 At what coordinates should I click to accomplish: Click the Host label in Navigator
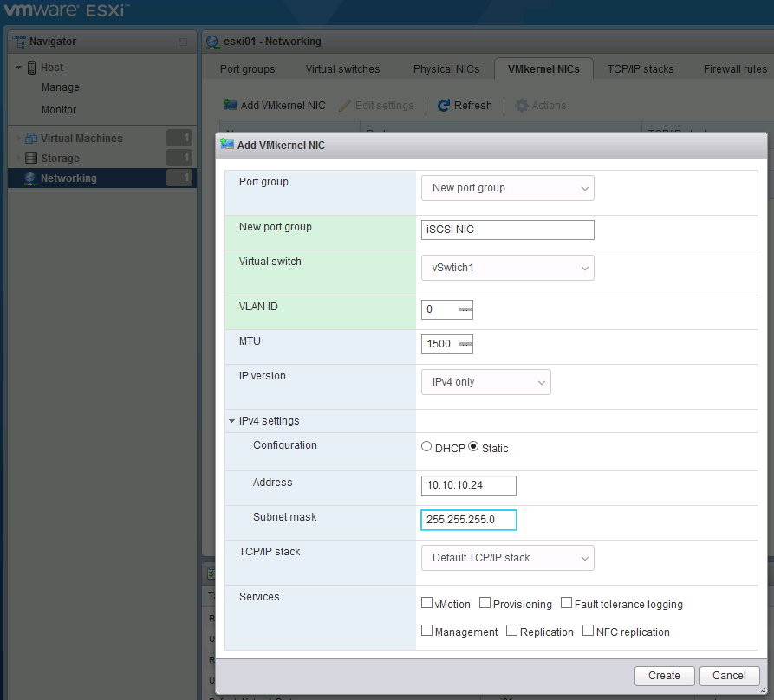pos(52,68)
